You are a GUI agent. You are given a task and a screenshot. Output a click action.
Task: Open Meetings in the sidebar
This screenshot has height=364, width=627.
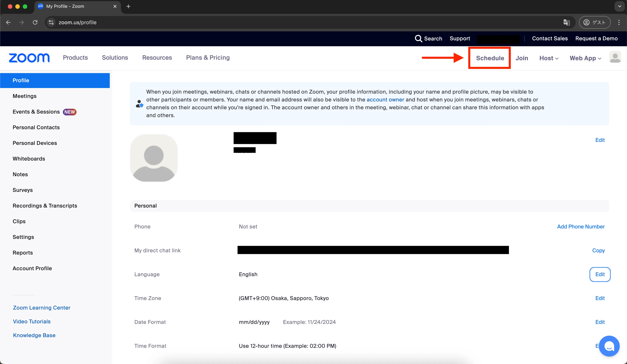pyautogui.click(x=24, y=96)
